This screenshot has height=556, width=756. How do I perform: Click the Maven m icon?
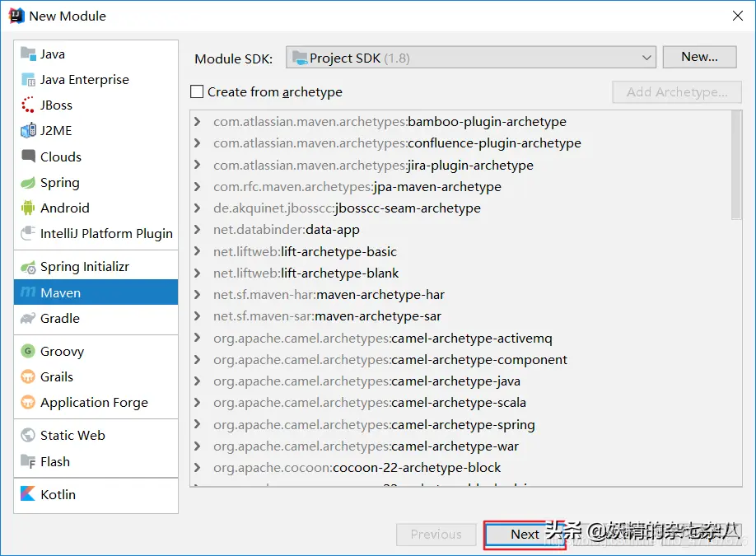28,292
